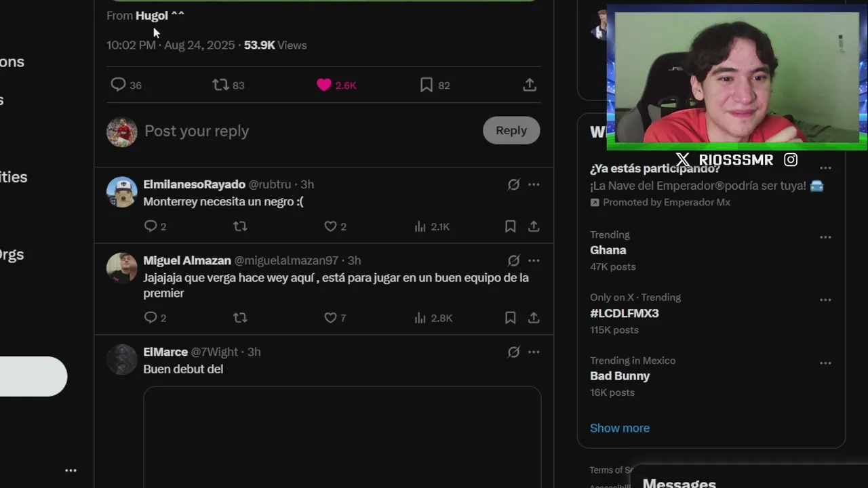The width and height of the screenshot is (868, 488).
Task: Open ElmilanesoRayado's profile avatar
Action: (122, 192)
